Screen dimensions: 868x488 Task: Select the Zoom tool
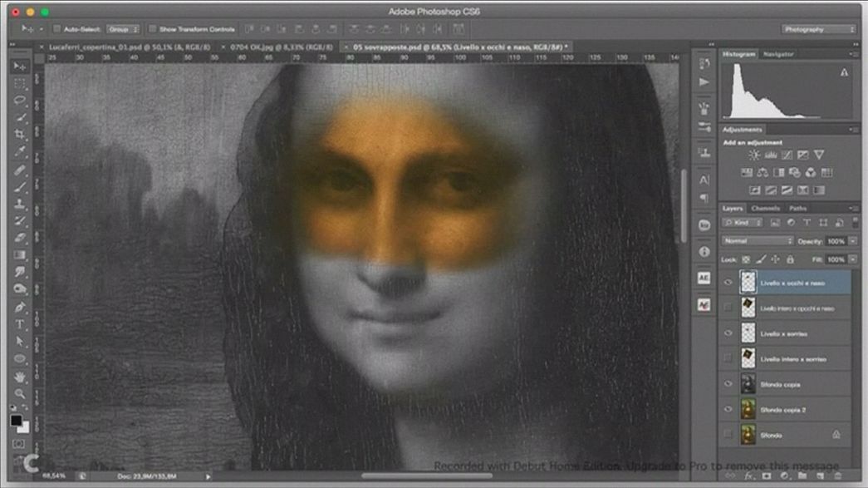point(20,394)
